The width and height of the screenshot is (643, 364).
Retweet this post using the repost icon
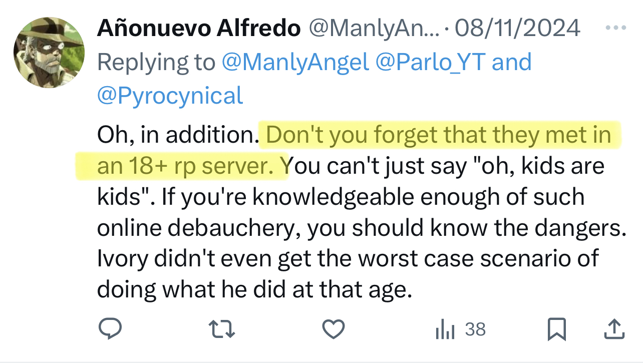click(x=221, y=329)
